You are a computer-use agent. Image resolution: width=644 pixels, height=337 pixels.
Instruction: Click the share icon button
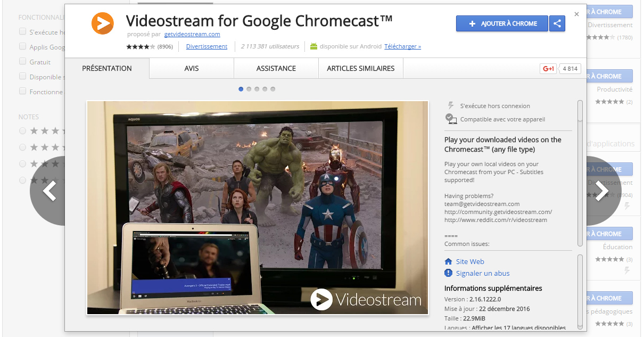557,23
